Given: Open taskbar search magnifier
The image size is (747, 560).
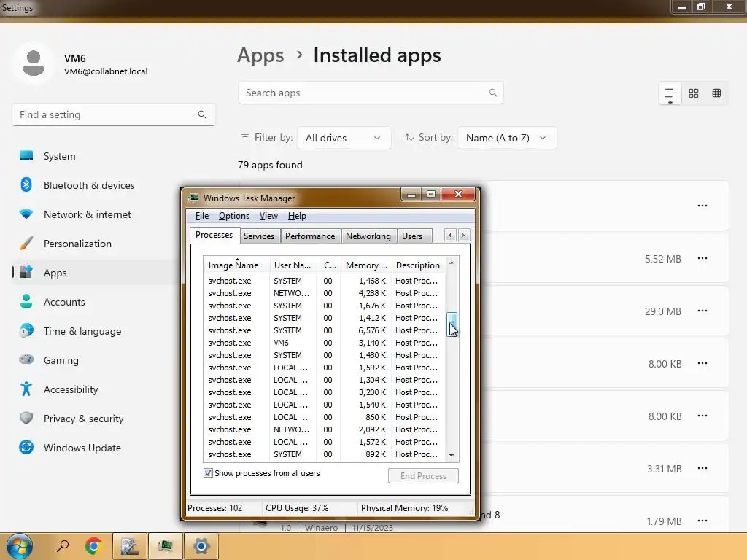Looking at the screenshot, I should pyautogui.click(x=63, y=545).
